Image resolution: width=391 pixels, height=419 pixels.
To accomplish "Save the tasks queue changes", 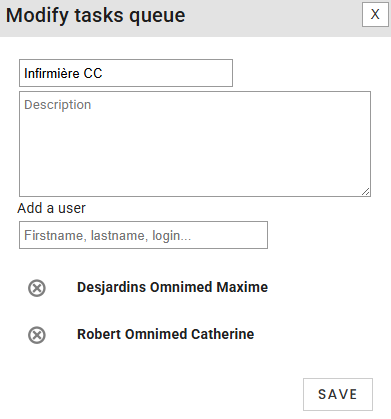I will 338,394.
